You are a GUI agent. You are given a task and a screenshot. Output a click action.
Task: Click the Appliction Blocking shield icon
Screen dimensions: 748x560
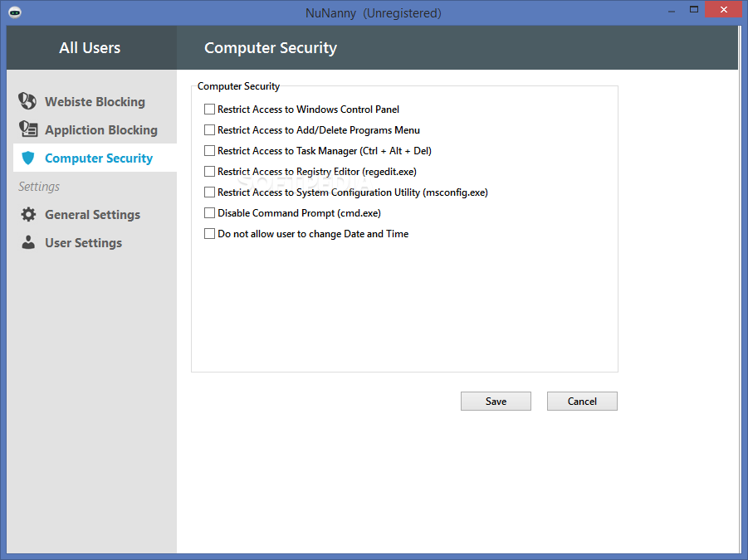click(x=27, y=129)
